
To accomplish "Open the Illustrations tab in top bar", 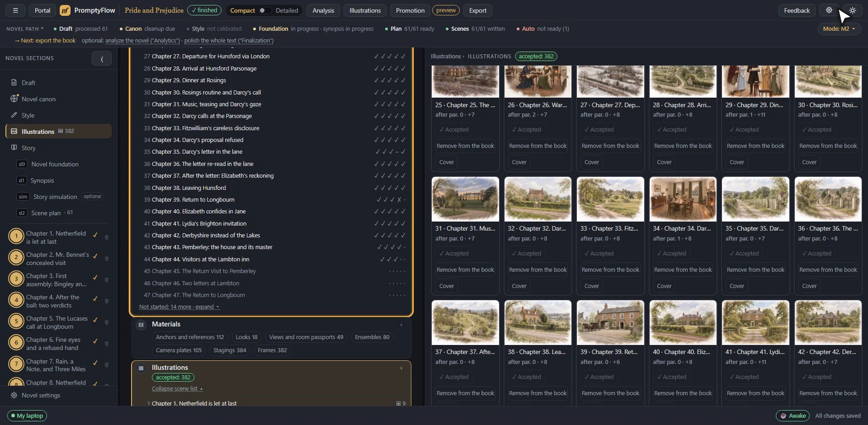I will [365, 10].
